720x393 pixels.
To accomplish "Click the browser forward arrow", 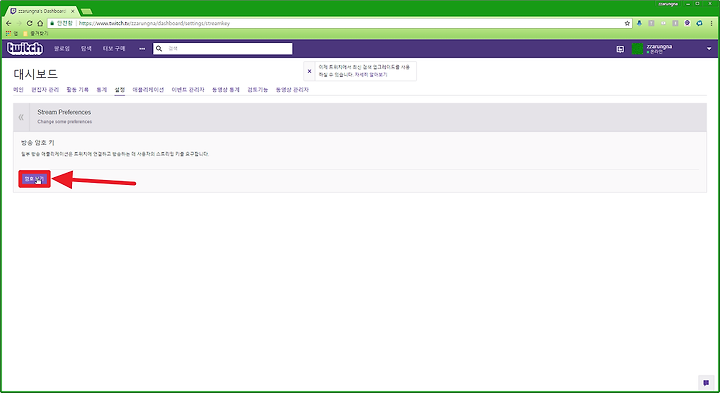I will click(x=19, y=23).
